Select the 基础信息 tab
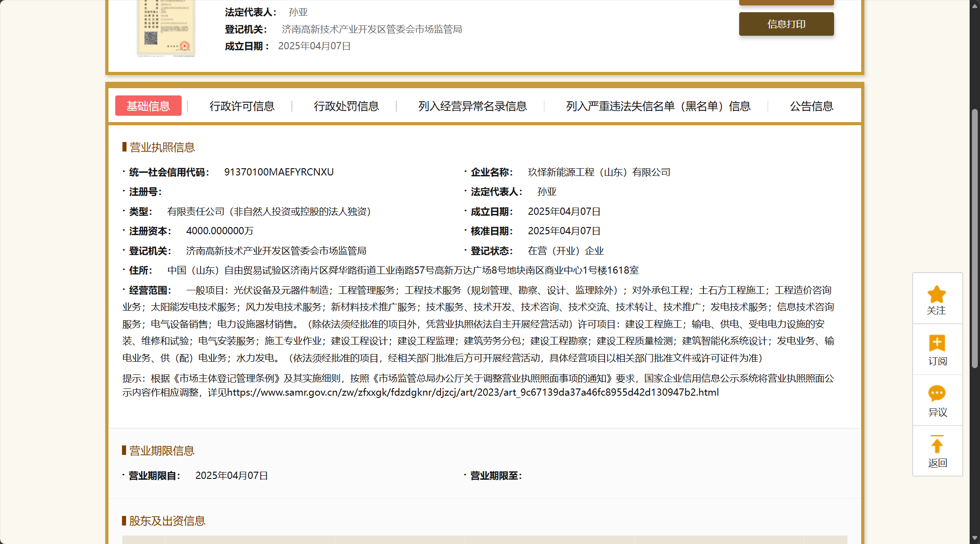980x544 pixels. (148, 106)
